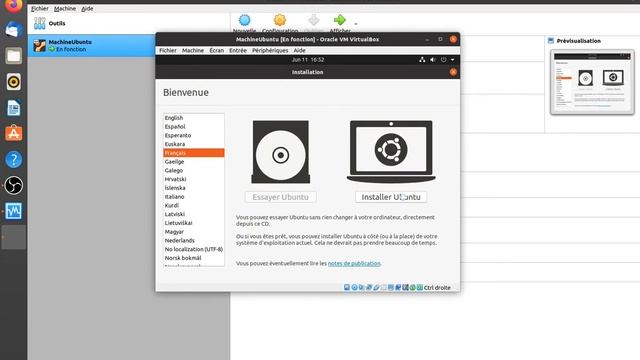Open Ubuntu Software from the dock

tap(13, 133)
